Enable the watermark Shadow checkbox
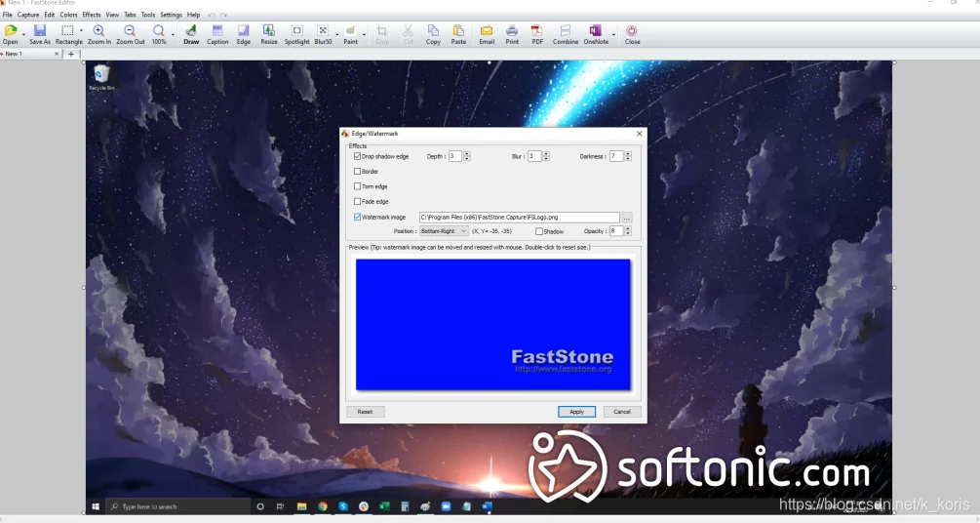Viewport: 980px width, 523px height. [538, 231]
